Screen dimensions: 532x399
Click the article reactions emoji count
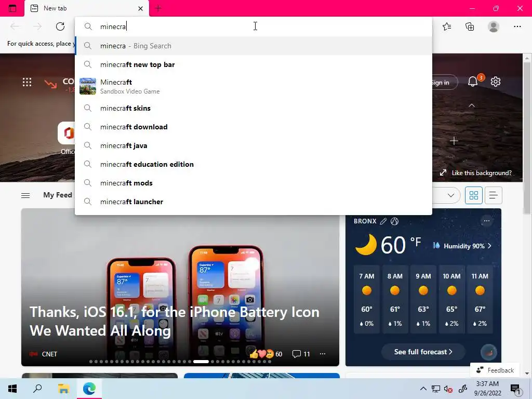266,354
